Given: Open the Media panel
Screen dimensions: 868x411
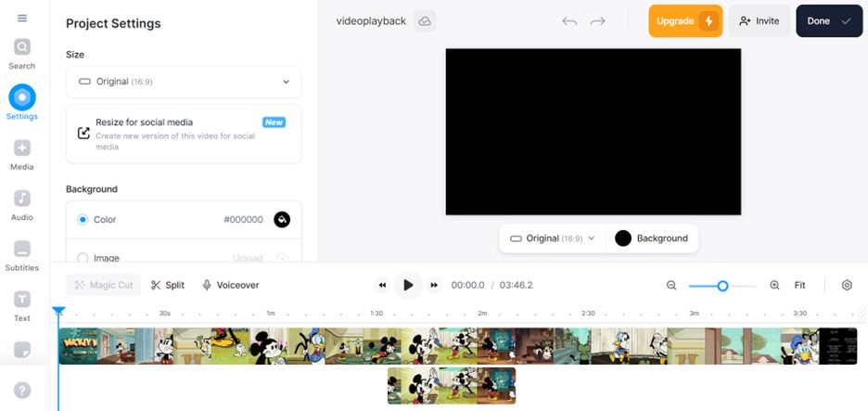Looking at the screenshot, I should coord(22,155).
